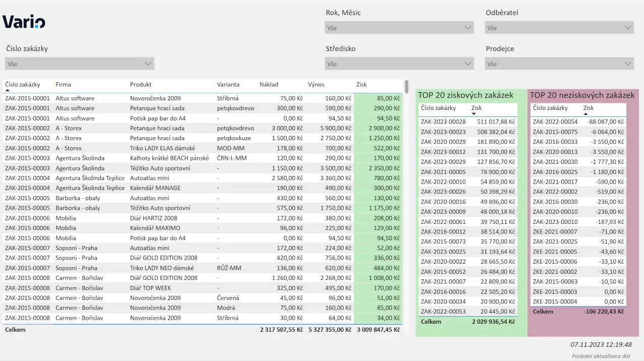644x361 pixels.
Task: Sort main table by Náklad column
Action: pos(269,85)
